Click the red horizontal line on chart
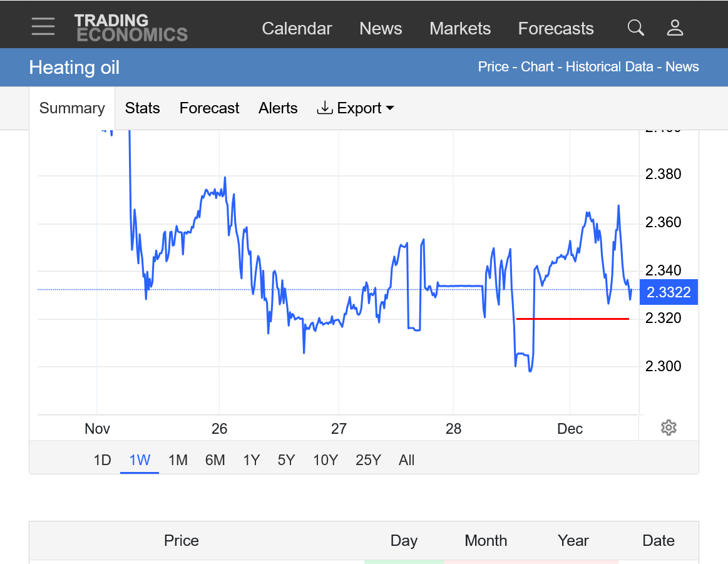Image resolution: width=728 pixels, height=564 pixels. tap(572, 319)
